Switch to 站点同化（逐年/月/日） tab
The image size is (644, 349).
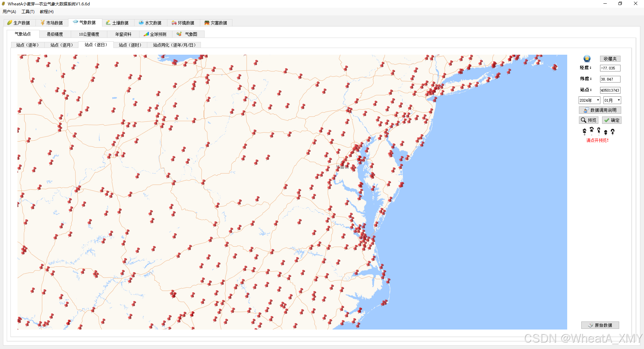pyautogui.click(x=174, y=45)
